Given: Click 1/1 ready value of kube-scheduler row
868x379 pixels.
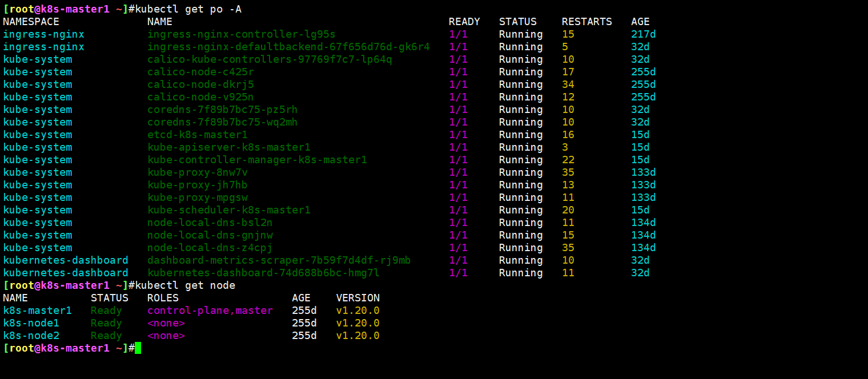Looking at the screenshot, I should (458, 210).
